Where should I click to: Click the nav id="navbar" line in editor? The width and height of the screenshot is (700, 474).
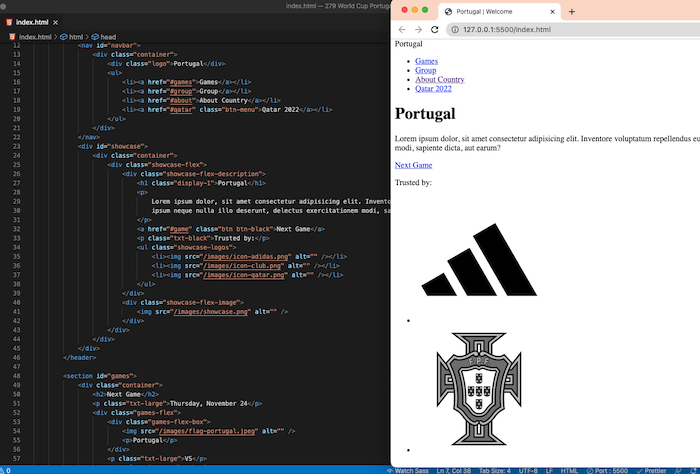(x=109, y=46)
